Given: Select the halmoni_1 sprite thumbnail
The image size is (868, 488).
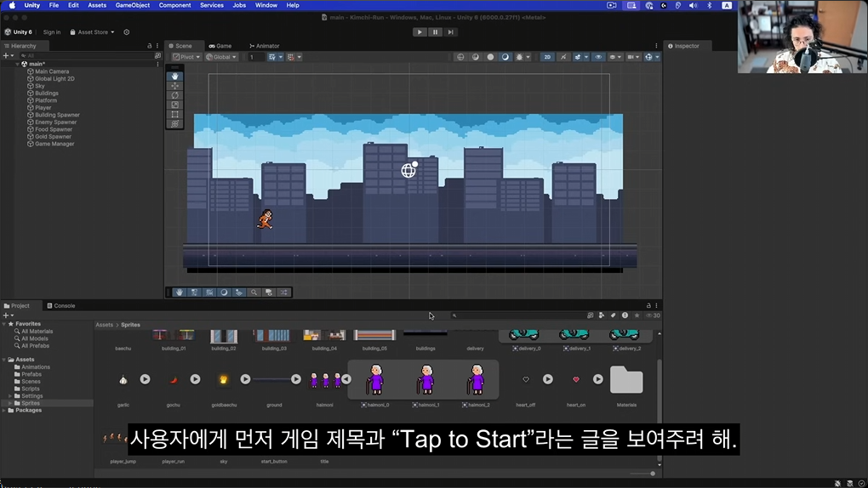Looking at the screenshot, I should coord(425,379).
